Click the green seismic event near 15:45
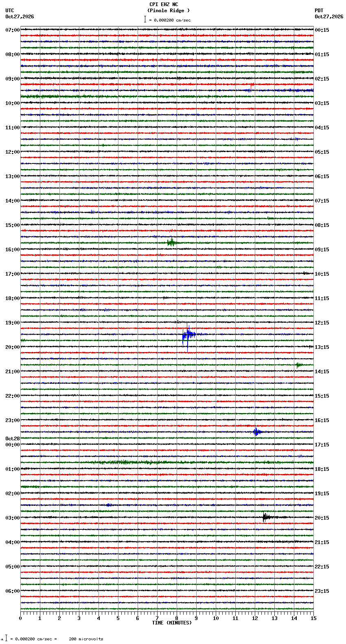This screenshot has height=644, width=346. (171, 242)
